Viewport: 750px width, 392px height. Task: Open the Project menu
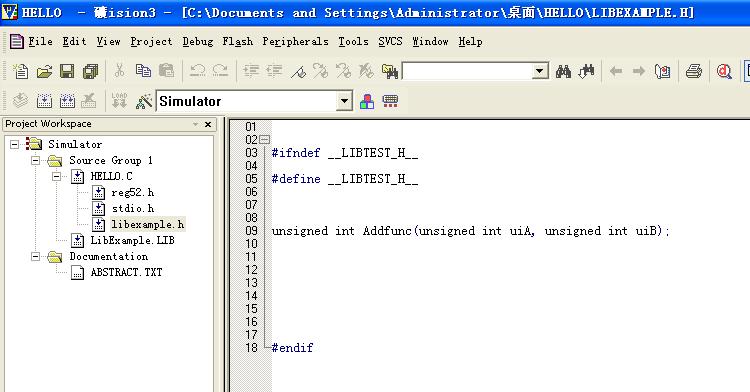[x=151, y=42]
